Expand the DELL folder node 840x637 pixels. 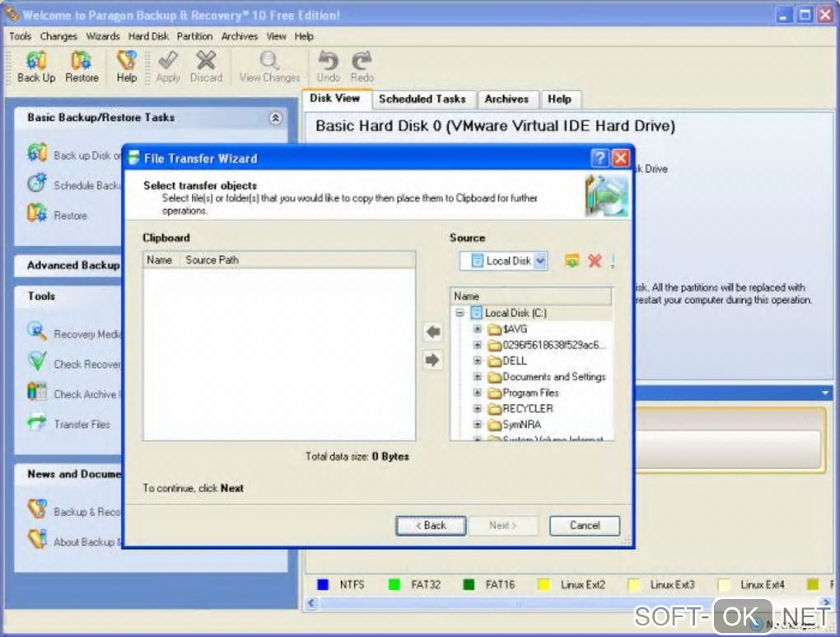477,360
